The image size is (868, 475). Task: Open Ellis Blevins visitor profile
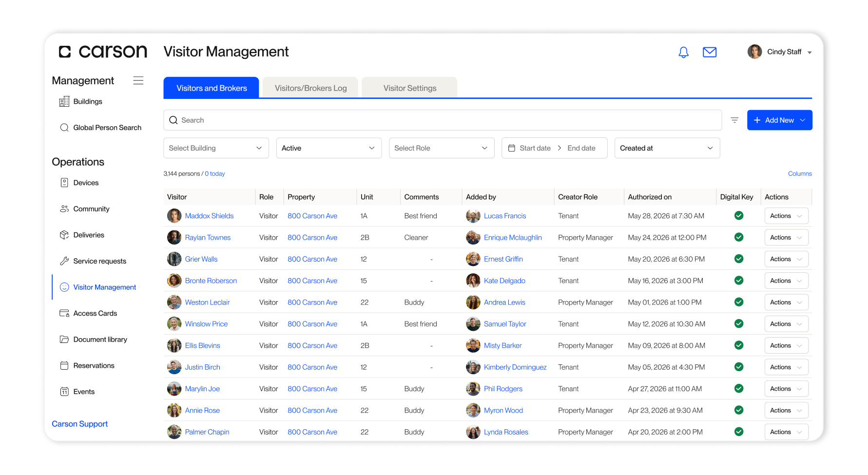click(x=202, y=345)
